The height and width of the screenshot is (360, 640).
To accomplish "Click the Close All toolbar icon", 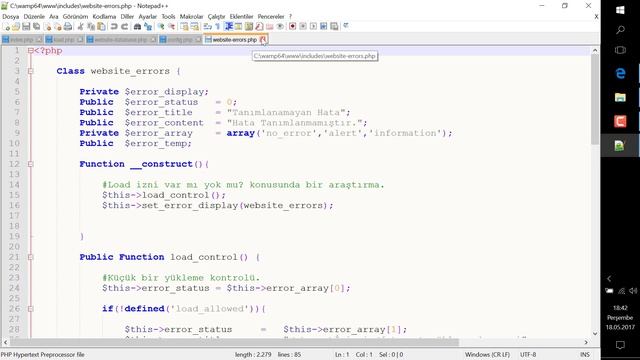I will pos(58,27).
